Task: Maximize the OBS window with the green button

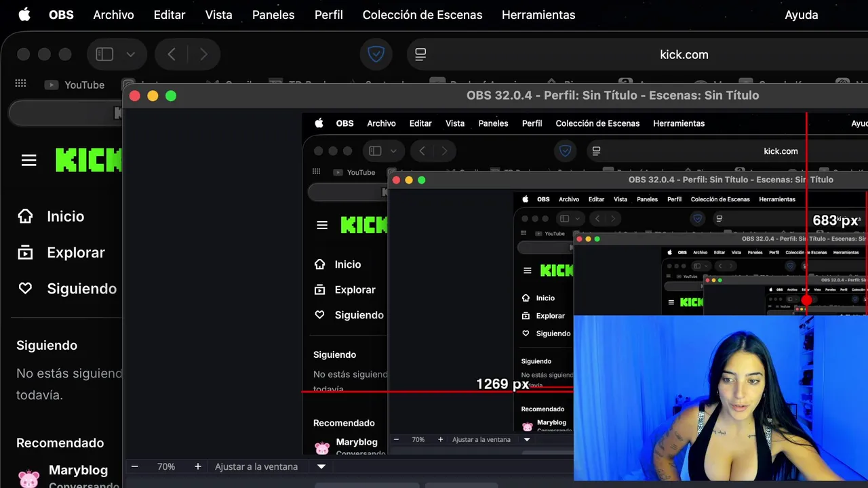Action: [x=171, y=96]
